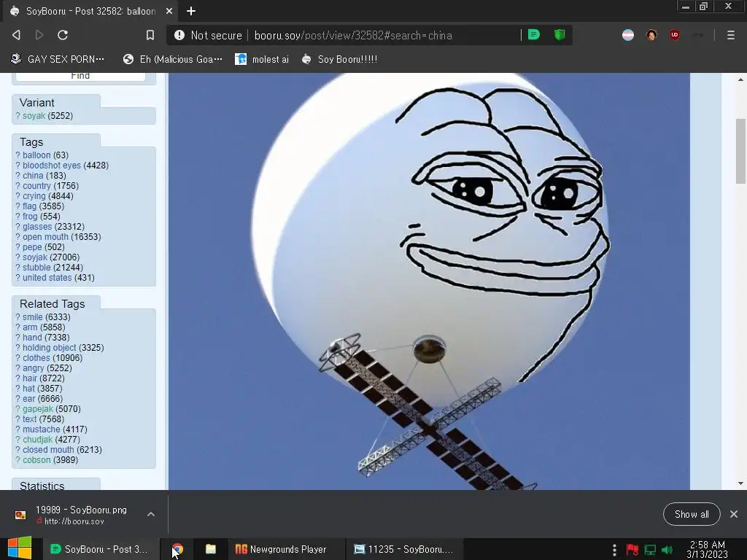Click the question mark next to balloon
The width and height of the screenshot is (747, 560).
pos(18,155)
